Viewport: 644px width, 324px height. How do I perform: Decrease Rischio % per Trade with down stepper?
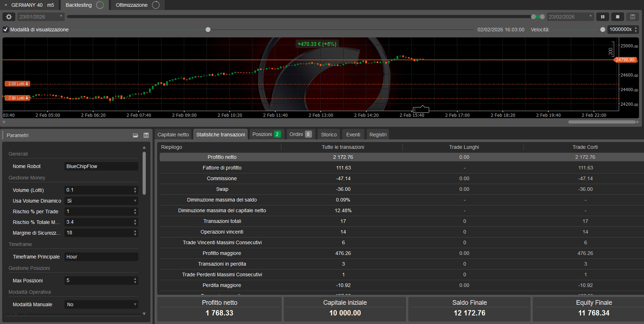click(135, 213)
